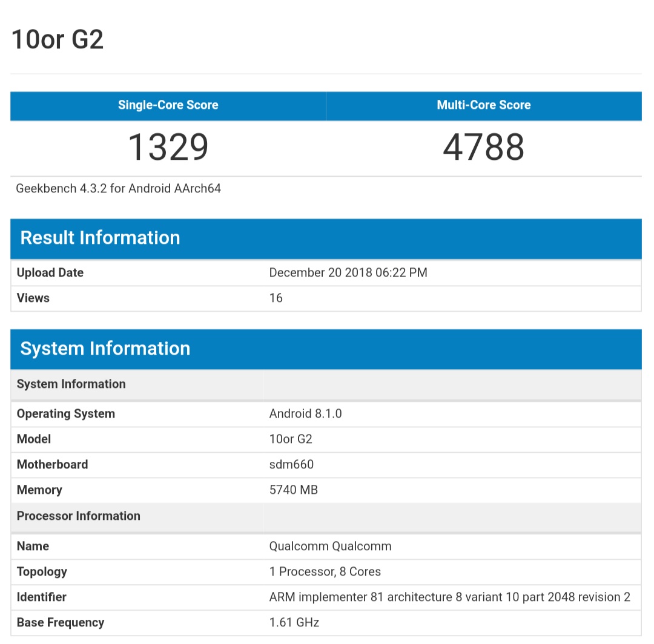Select the Memory value 5740 MB
654x644 pixels.
[294, 490]
